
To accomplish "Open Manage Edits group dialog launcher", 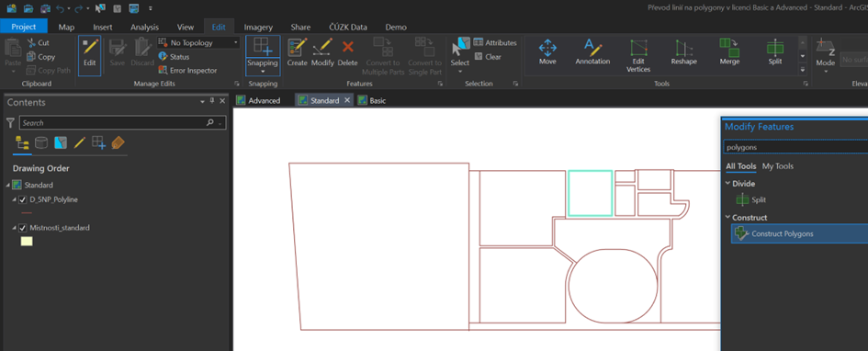I will click(237, 85).
